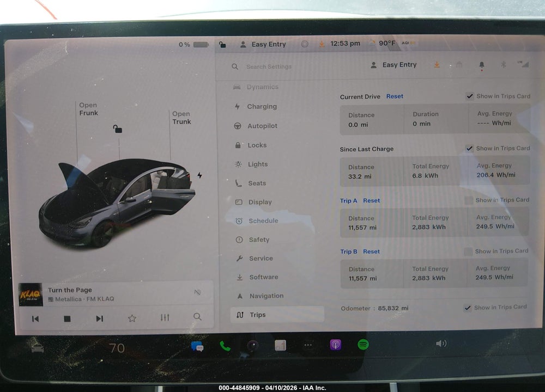Tap the unlock padlock above the car
This screenshot has height=392, width=545.
coord(118,129)
